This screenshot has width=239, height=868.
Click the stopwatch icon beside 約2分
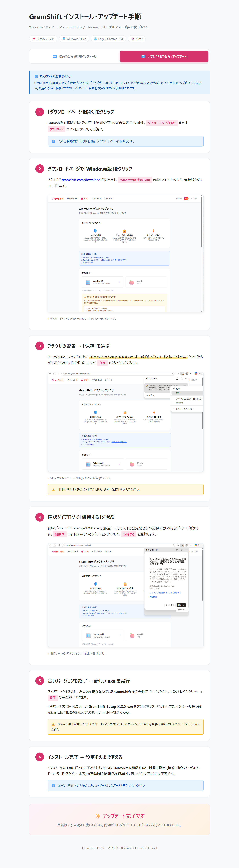(133, 39)
